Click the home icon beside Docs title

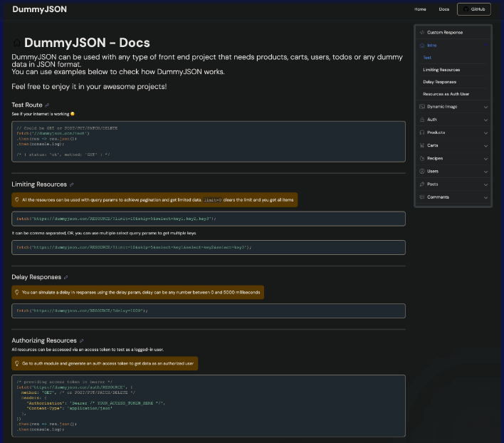pyautogui.click(x=16, y=43)
